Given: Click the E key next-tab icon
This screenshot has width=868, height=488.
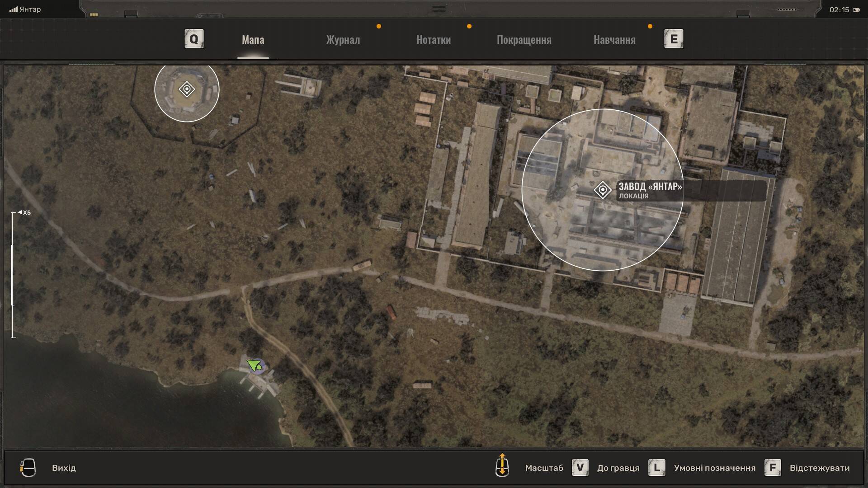Looking at the screenshot, I should pos(674,39).
